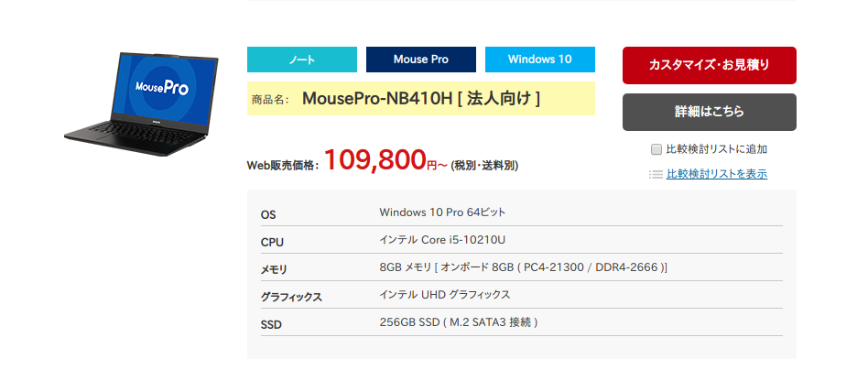Click the SSD spec row label
Image resolution: width=868 pixels, height=370 pixels.
click(x=272, y=324)
